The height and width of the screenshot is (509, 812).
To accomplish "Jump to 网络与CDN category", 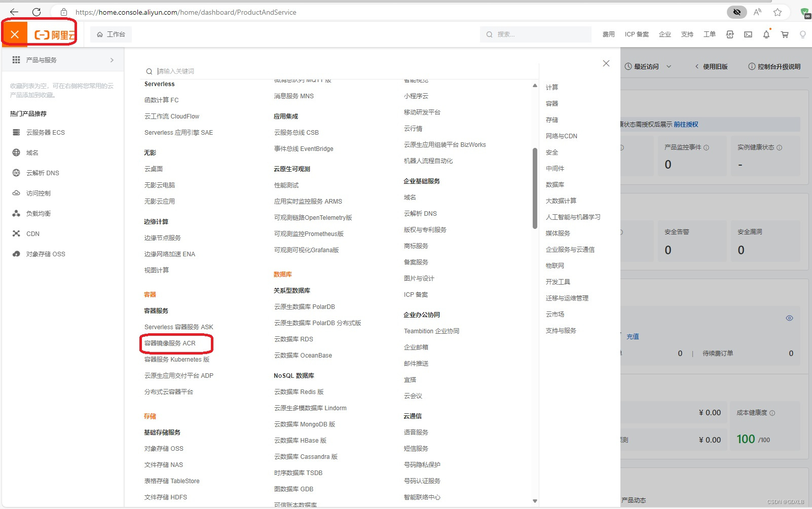I will (562, 136).
